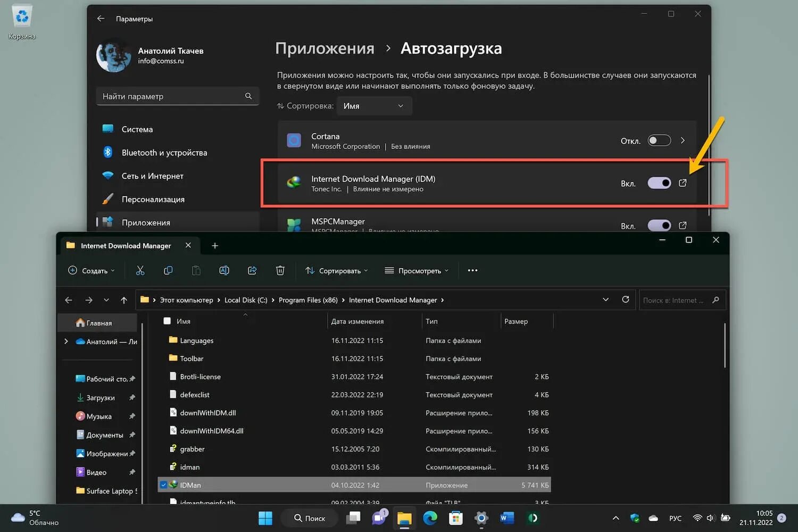
Task: Open Microsoft Store from the taskbar
Action: tap(456, 518)
